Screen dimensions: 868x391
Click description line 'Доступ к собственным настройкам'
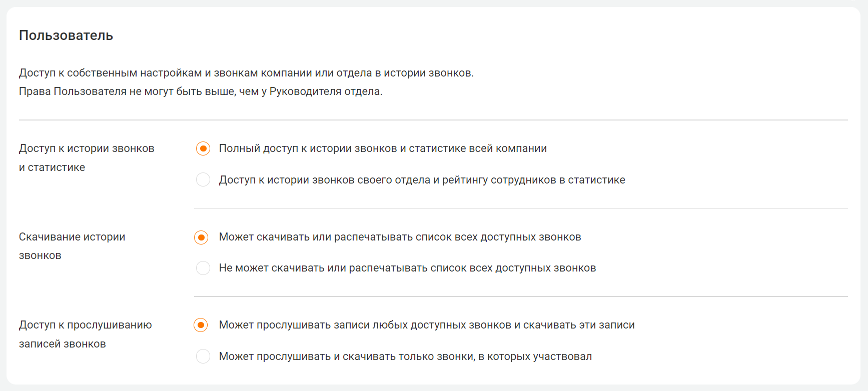tap(246, 73)
